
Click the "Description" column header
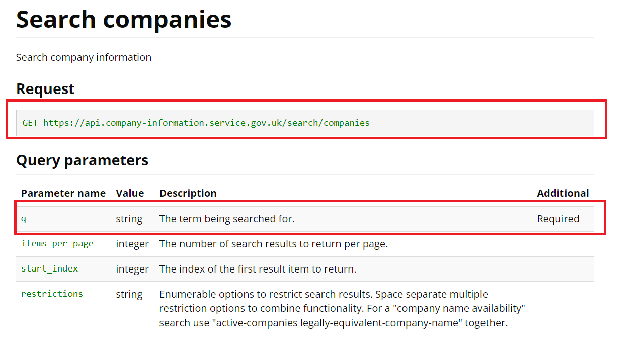pos(188,193)
